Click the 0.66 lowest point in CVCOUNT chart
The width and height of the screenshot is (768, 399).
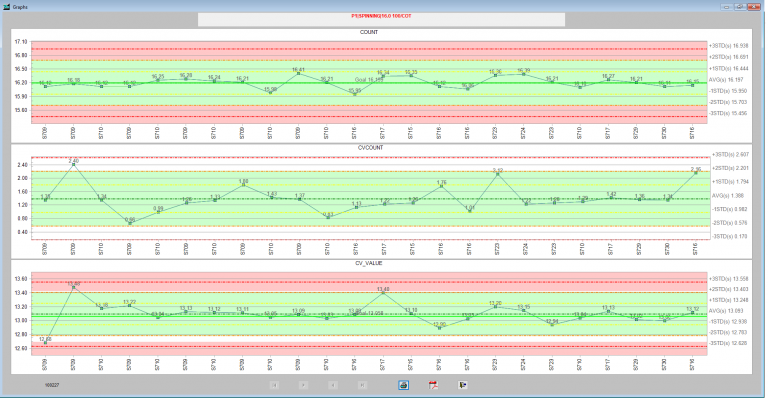(130, 223)
